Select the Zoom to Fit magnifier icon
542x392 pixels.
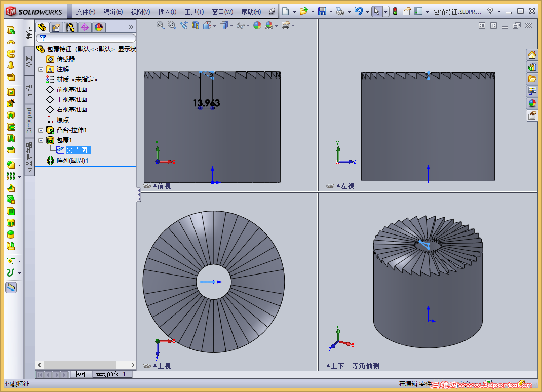click(160, 25)
